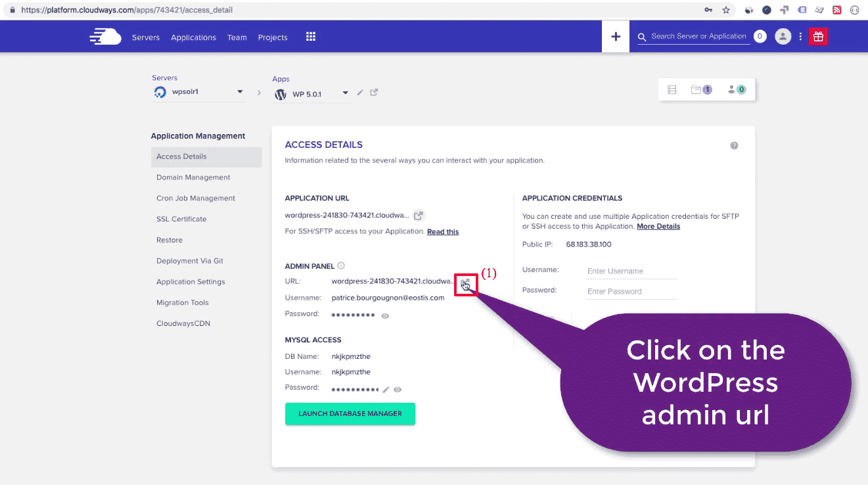868x485 pixels.
Task: Edit MySQL password with pencil icon
Action: [x=386, y=389]
